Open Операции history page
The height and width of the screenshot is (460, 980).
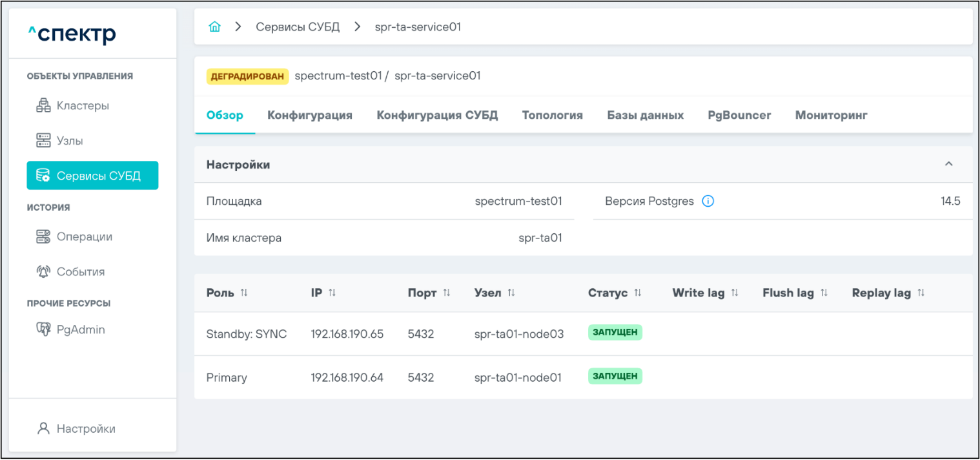84,236
